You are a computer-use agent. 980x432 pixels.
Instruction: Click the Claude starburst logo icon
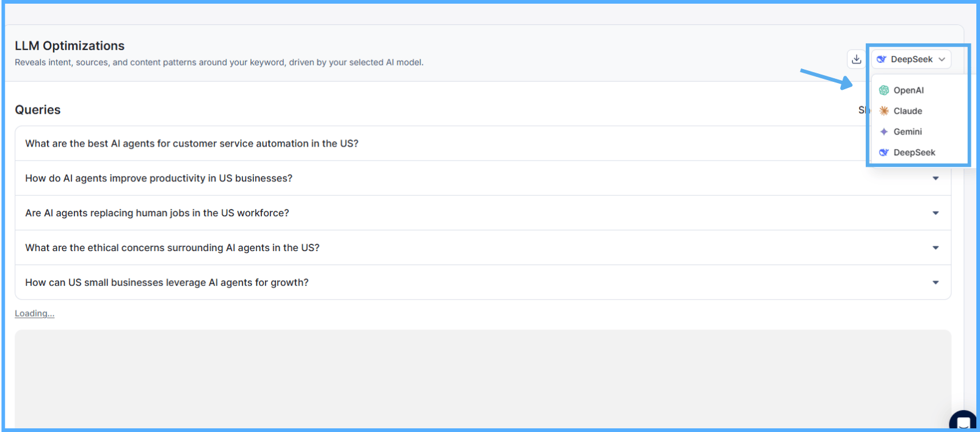(884, 111)
